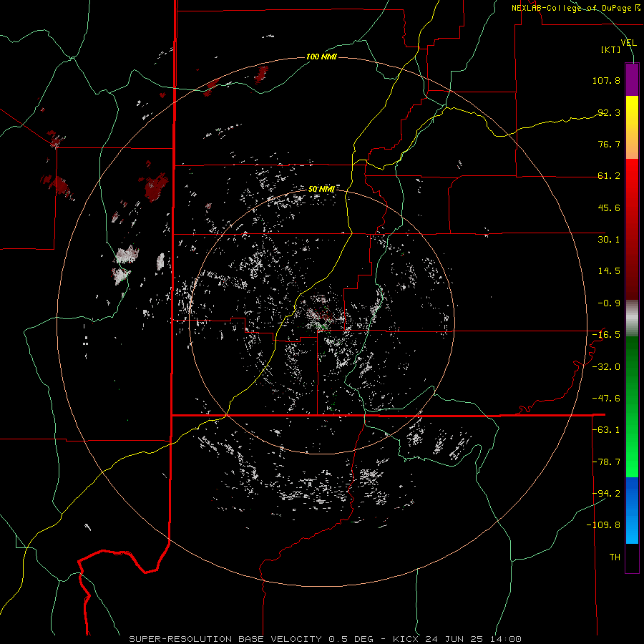Click the yellow-orange segment of velocity color bar
644x644 pixels.
632,127
